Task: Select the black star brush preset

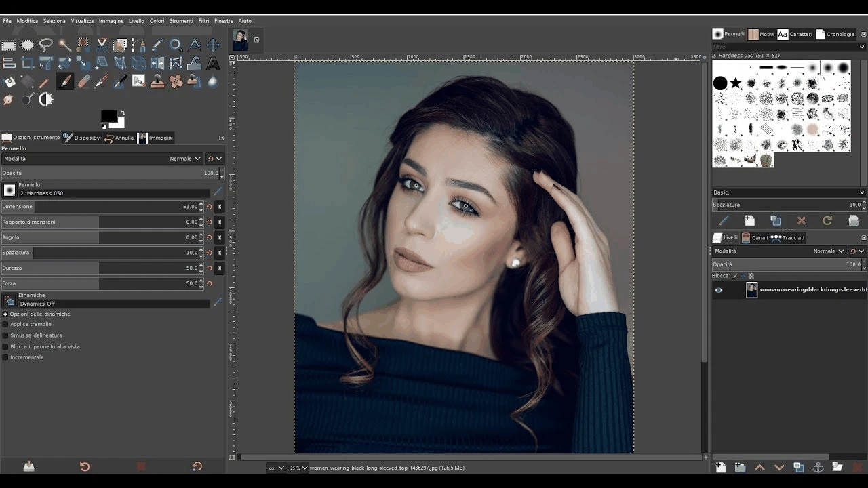Action: tap(736, 83)
